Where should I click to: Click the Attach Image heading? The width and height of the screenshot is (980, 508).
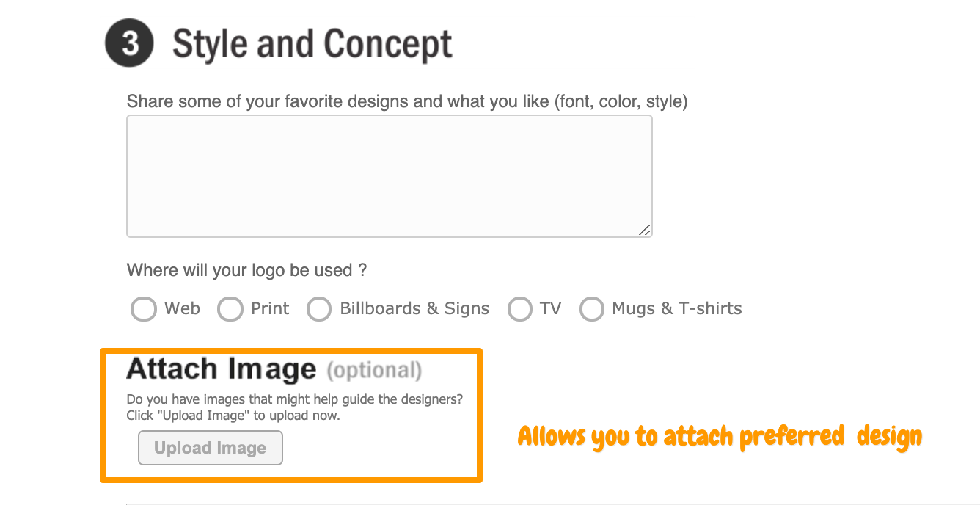pyautogui.click(x=221, y=369)
